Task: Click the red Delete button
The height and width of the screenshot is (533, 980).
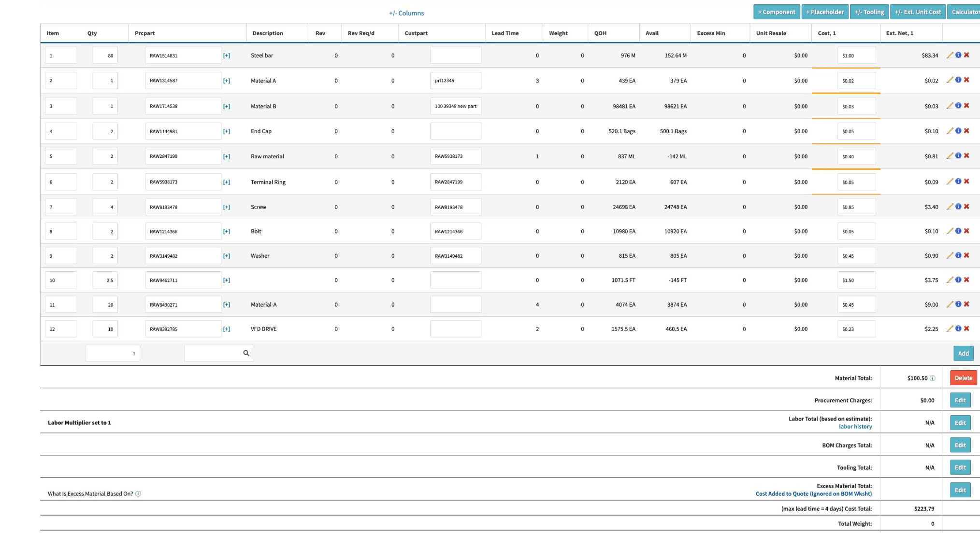Action: 963,378
